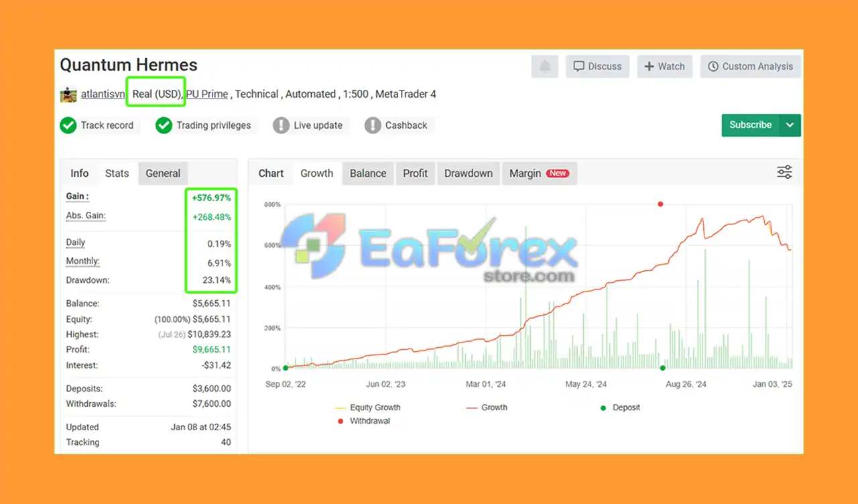The image size is (858, 504).
Task: Click the Drawdown label in Info panel
Action: tap(87, 280)
